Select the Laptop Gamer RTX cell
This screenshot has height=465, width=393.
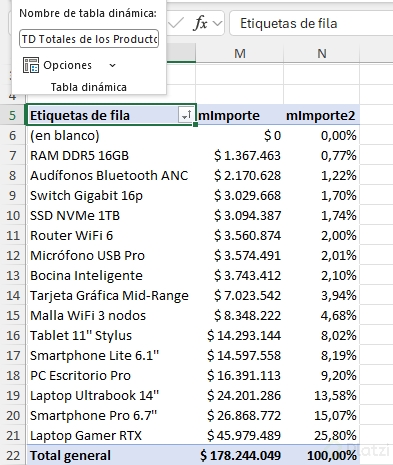point(111,435)
